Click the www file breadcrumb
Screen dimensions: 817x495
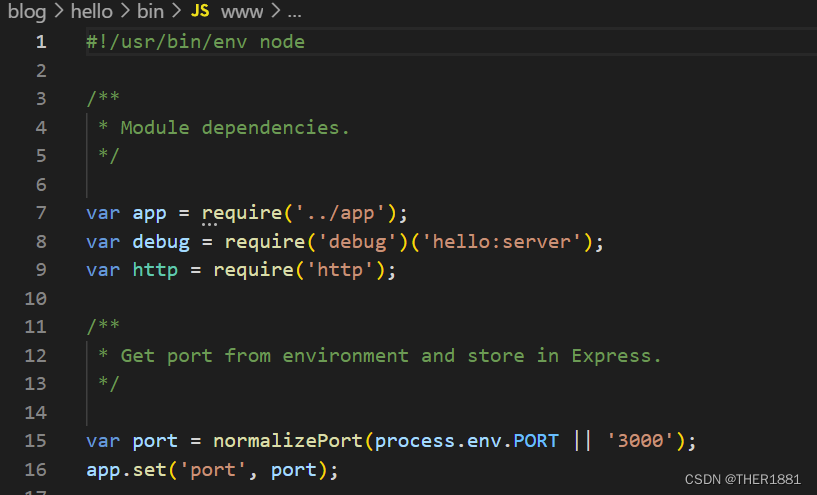241,11
